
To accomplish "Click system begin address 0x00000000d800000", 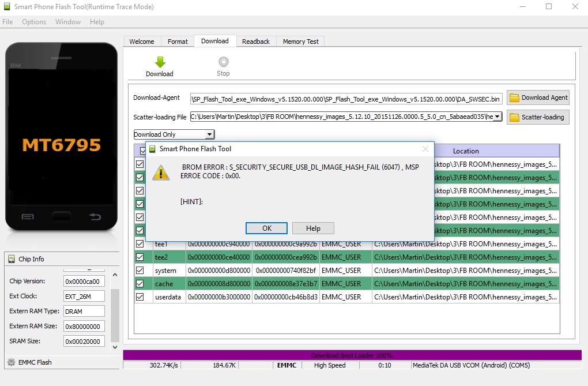I will click(x=219, y=271).
